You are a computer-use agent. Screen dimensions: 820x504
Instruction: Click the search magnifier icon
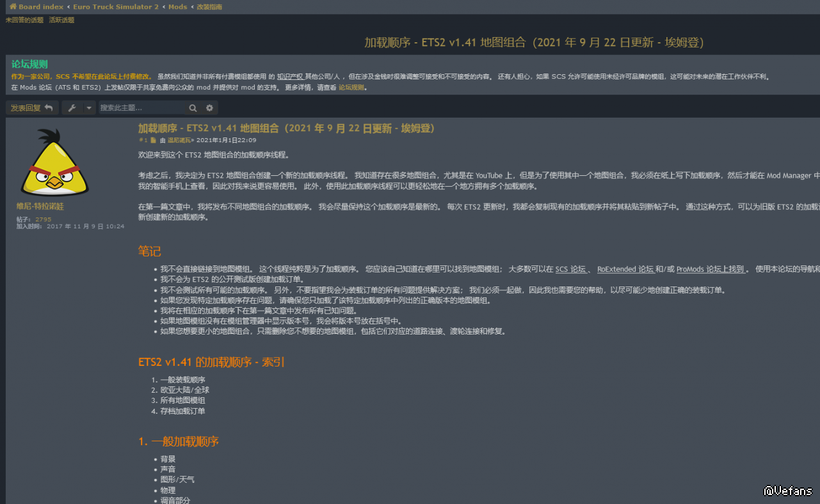tap(193, 108)
